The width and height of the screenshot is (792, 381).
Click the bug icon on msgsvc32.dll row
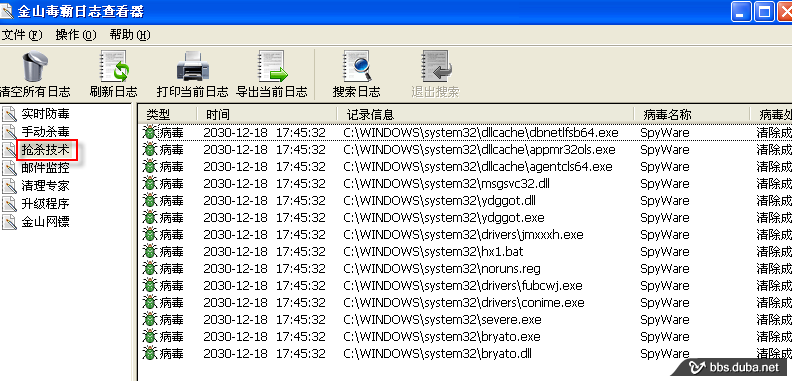click(150, 184)
